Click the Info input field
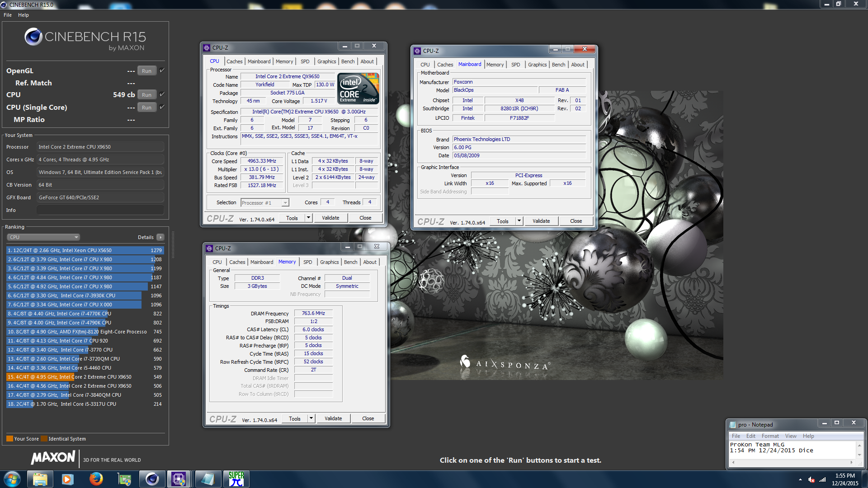Image resolution: width=868 pixels, height=488 pixels. [100, 210]
